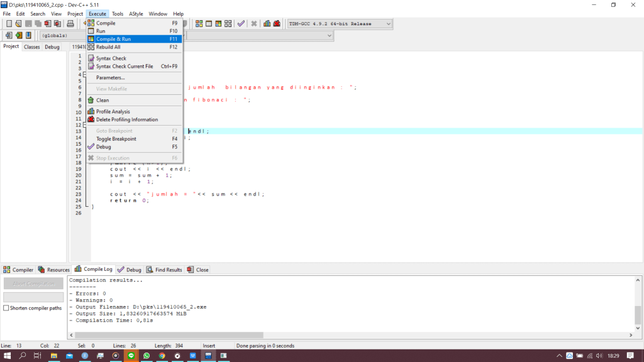Open WhatsApp from the taskbar
This screenshot has height=362, width=644.
[147, 356]
